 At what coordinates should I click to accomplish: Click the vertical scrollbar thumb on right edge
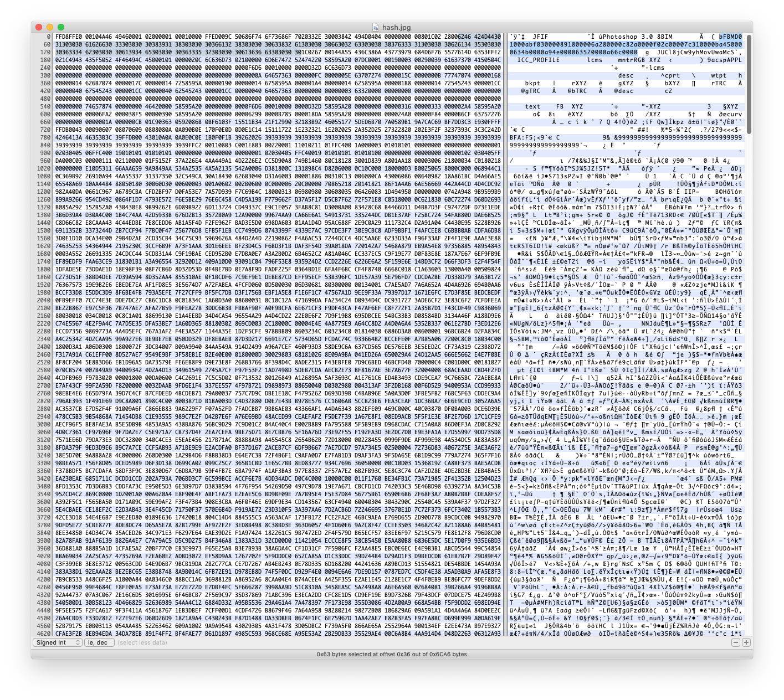click(749, 84)
